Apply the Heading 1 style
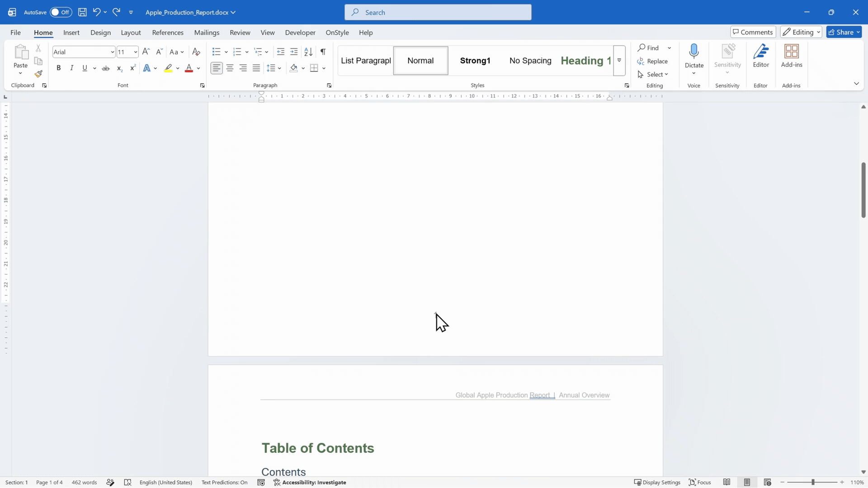Screen dimensions: 868x488 585,61
